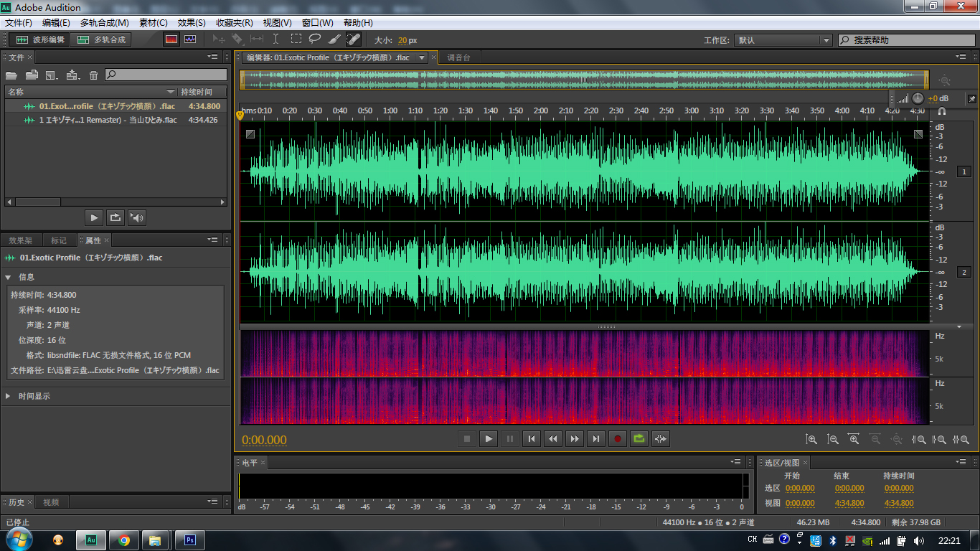Viewport: 980px width, 551px height.
Task: Toggle auto-play speaker in Files panel
Action: tap(136, 217)
